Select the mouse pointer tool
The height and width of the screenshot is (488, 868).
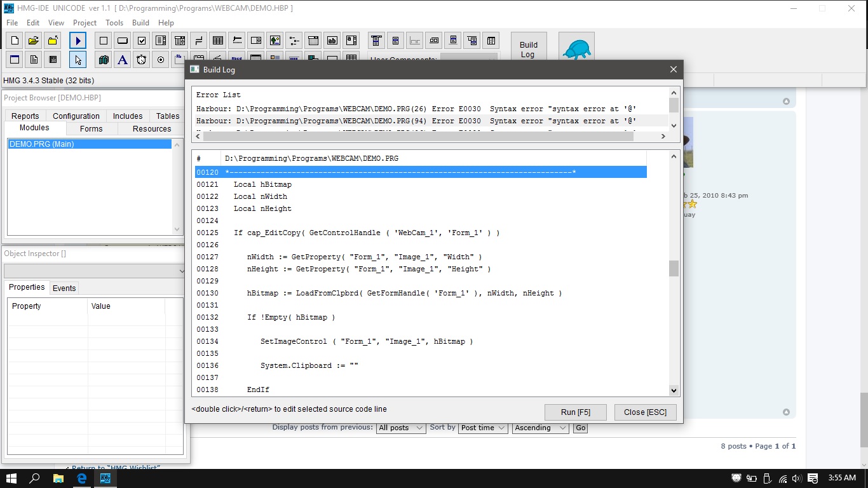[78, 60]
